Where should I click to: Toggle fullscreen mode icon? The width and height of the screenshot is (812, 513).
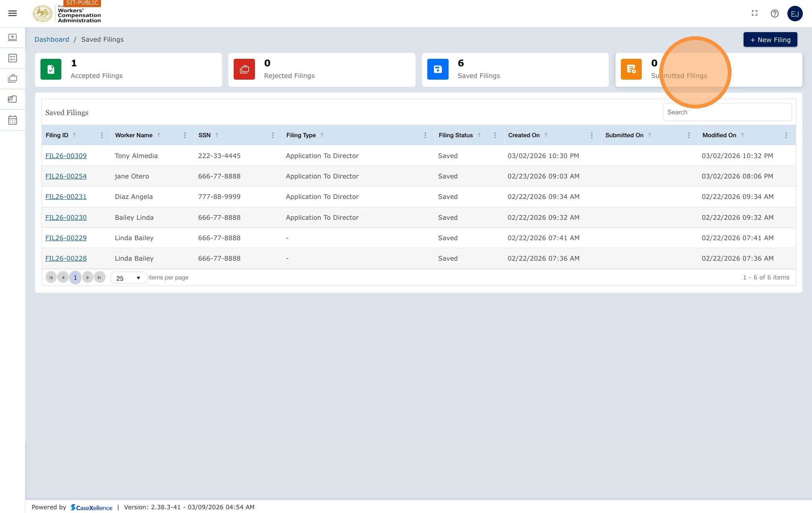(754, 13)
